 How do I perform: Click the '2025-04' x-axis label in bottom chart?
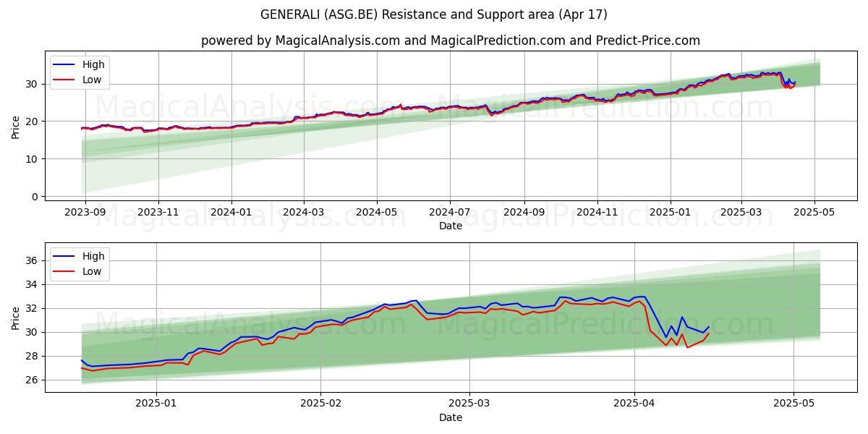coord(634,404)
